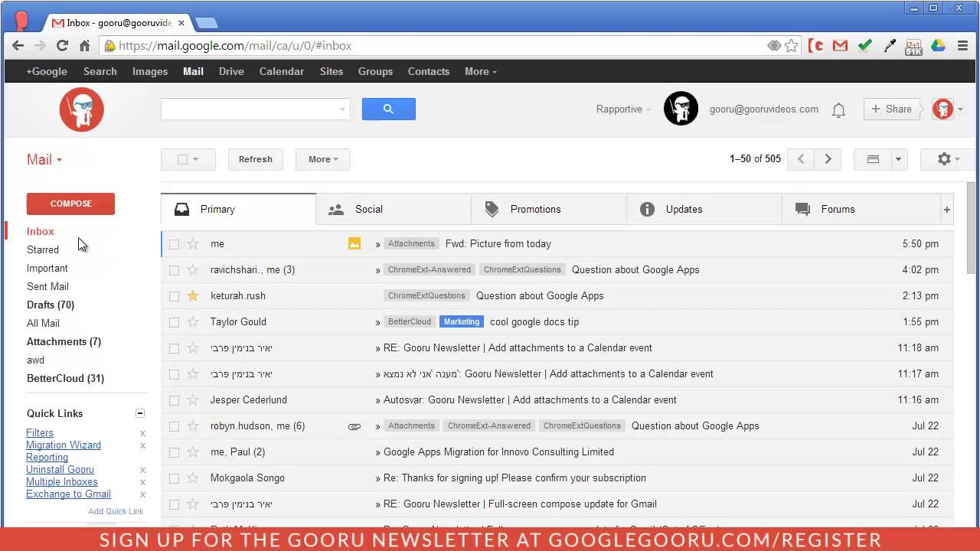Click the browser address bar URL
This screenshot has width=980, height=551.
(235, 46)
